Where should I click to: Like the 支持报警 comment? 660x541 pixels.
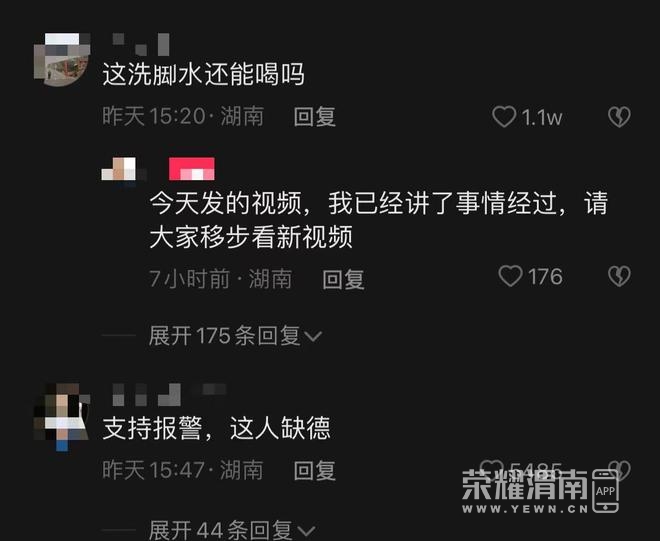pos(492,468)
